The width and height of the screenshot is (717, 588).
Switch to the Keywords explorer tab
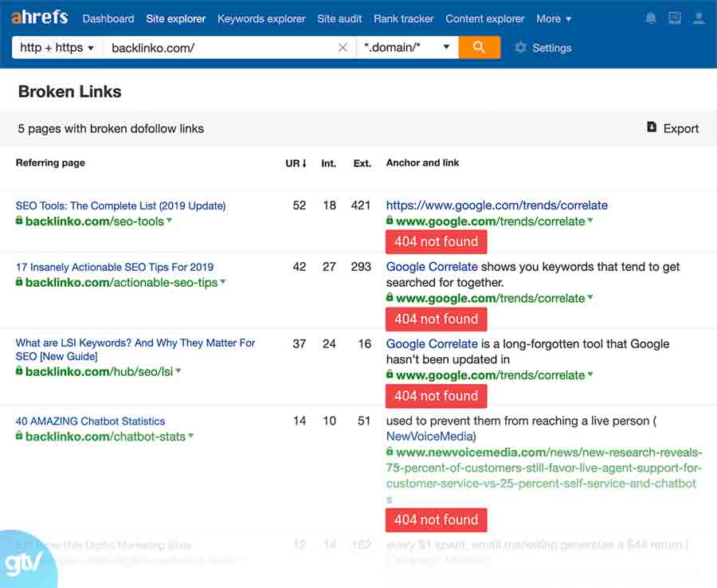261,18
